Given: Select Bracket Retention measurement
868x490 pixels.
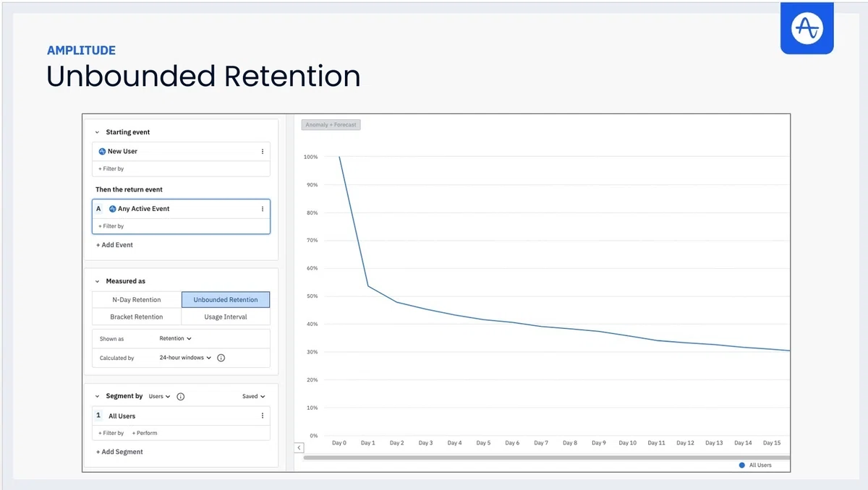Looking at the screenshot, I should (137, 317).
